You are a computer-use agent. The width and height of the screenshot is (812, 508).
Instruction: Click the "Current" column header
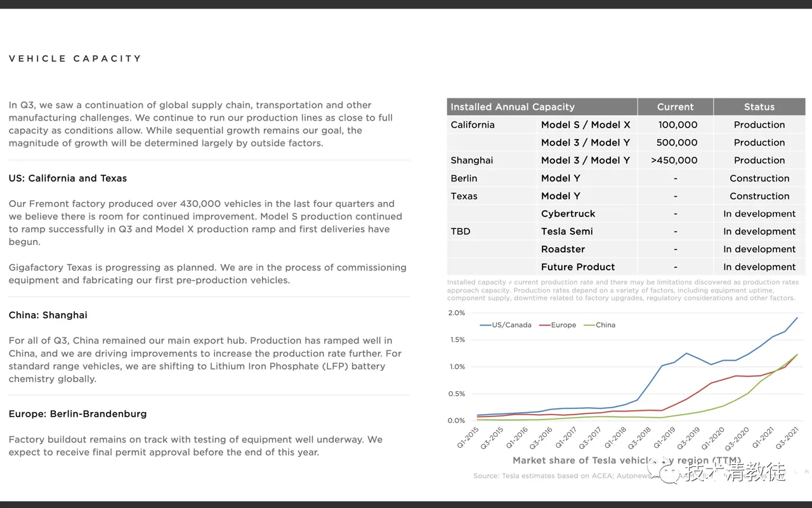point(675,107)
